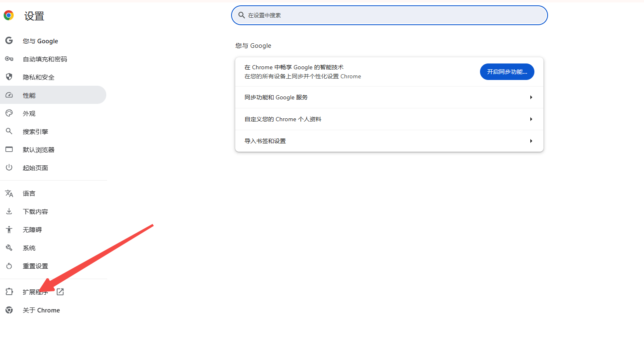
Task: Click the translate icon for 语言
Action: coord(9,193)
